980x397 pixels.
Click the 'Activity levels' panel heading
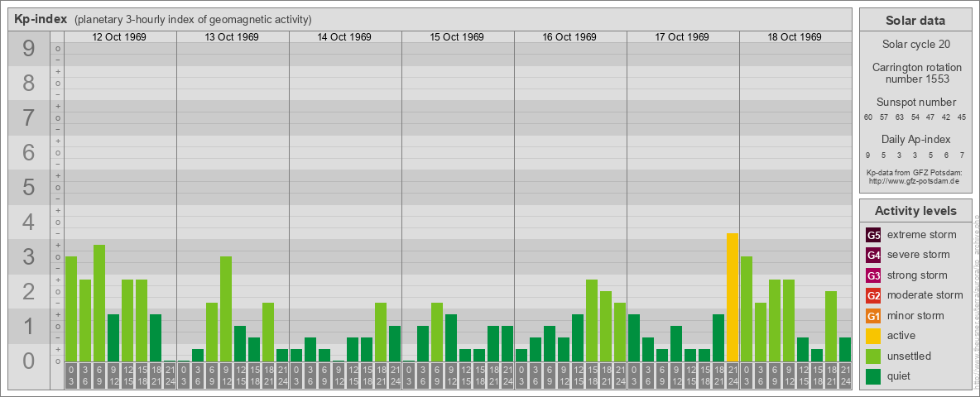coord(915,211)
